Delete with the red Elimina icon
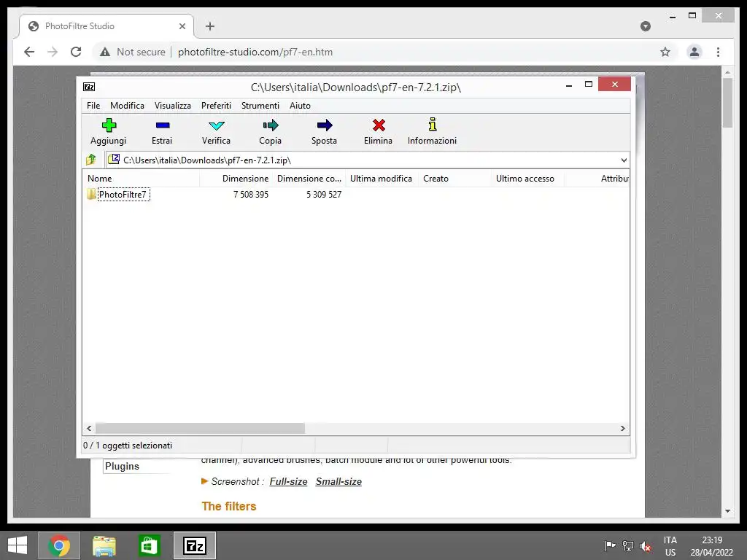Viewport: 747px width, 560px height. click(379, 125)
